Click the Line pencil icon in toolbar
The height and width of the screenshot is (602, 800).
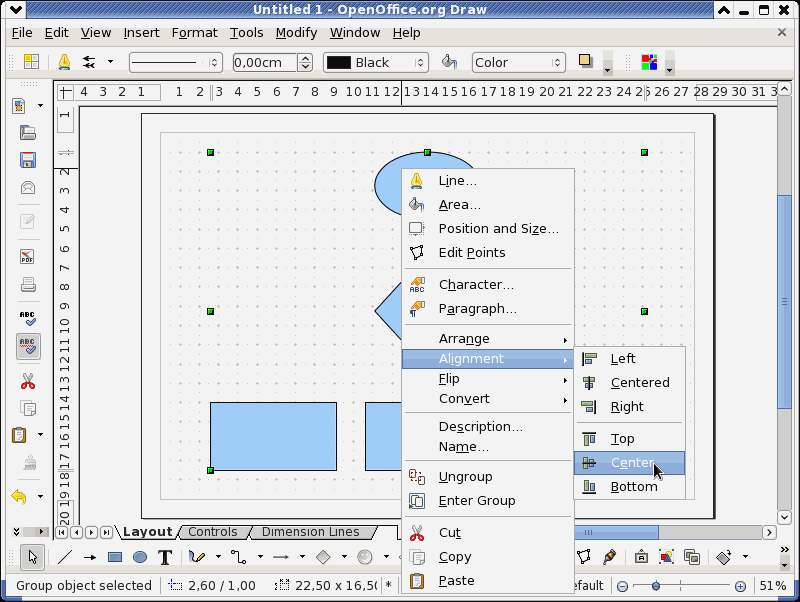coord(64,62)
